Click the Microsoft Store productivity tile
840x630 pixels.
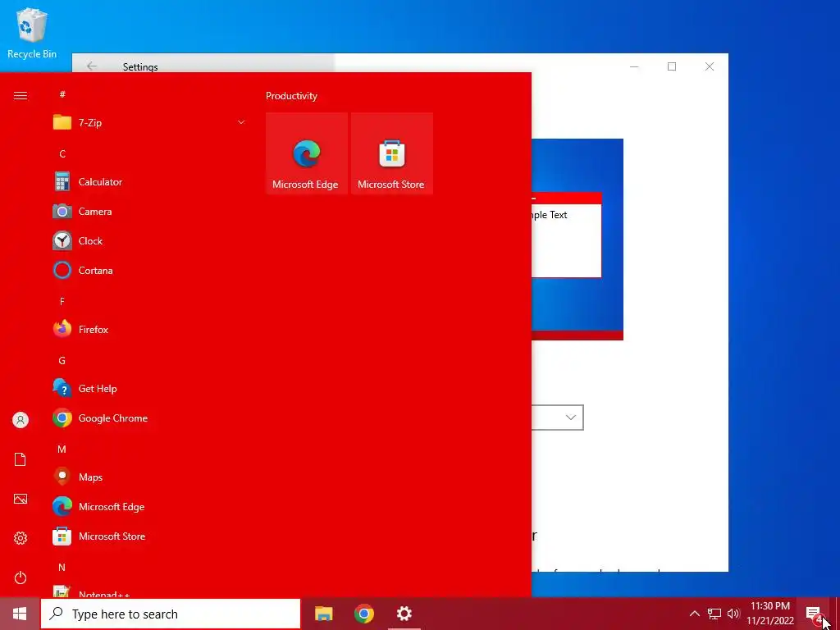(x=391, y=153)
